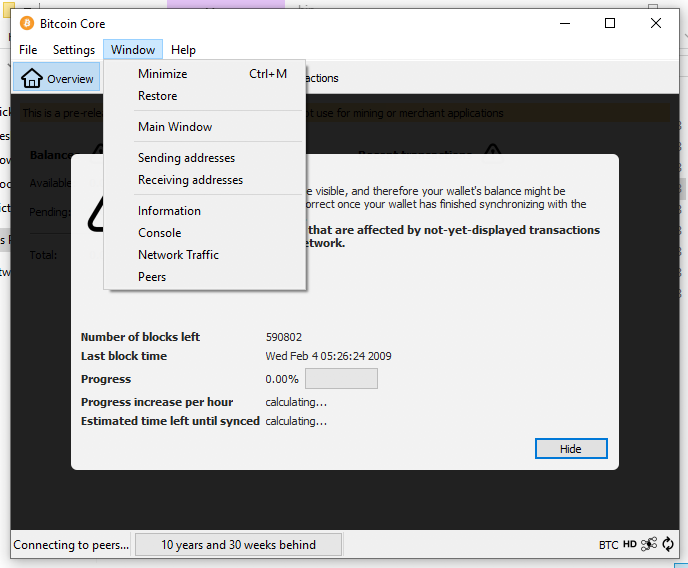Viewport: 688px width, 568px height.
Task: Click the Bitcoin Core logo icon in title bar
Action: click(27, 23)
